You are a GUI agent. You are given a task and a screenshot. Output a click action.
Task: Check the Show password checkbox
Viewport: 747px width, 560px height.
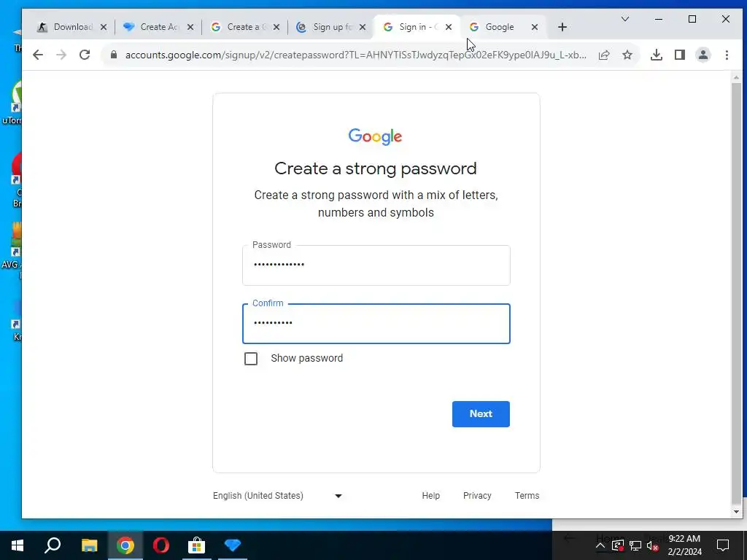pos(251,359)
